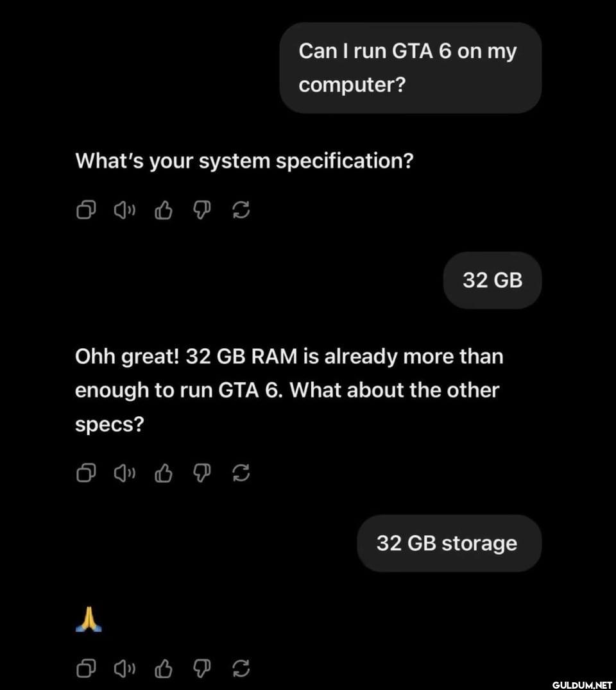Viewport: 616px width, 690px height.
Task: Like the praying hands emoji reply
Action: coord(164,669)
